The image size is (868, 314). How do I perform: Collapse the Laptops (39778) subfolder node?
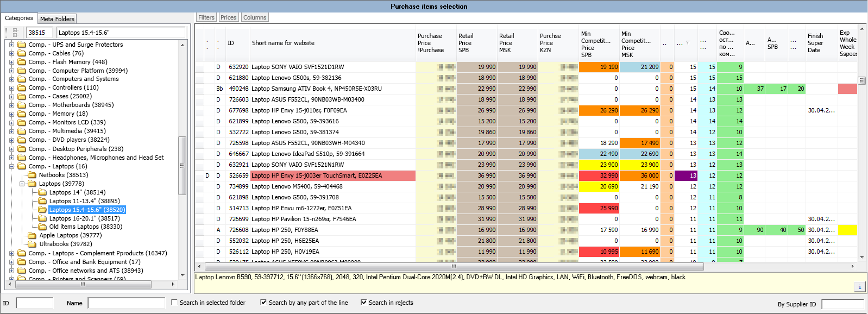(x=22, y=184)
